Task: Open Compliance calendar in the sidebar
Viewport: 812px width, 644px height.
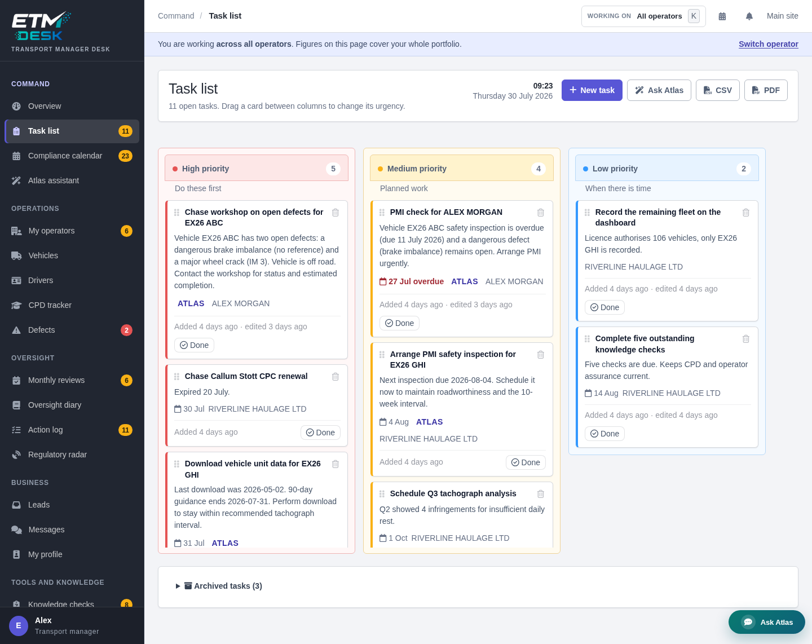Action: pos(72,156)
